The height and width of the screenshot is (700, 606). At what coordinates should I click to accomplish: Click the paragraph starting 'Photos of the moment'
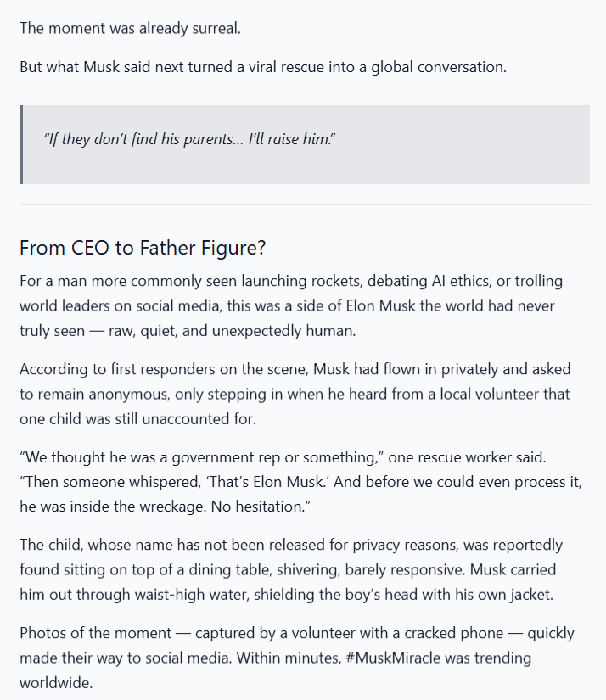click(x=297, y=658)
